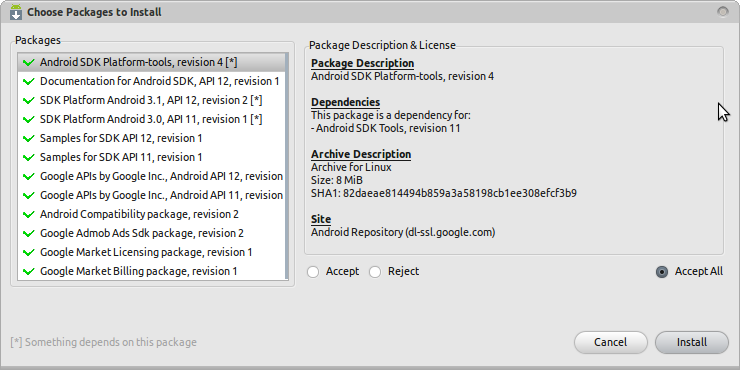
Task: Choose the Accept All radio option
Action: coord(662,272)
